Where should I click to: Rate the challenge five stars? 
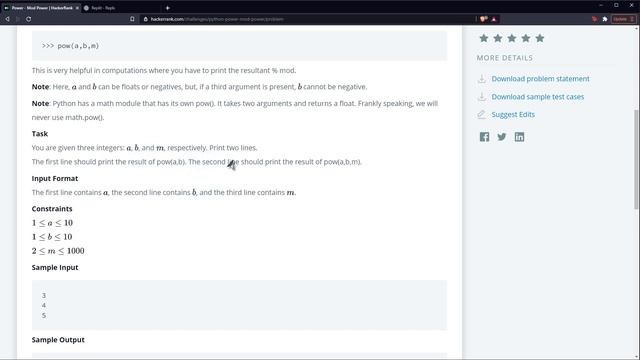pos(540,38)
